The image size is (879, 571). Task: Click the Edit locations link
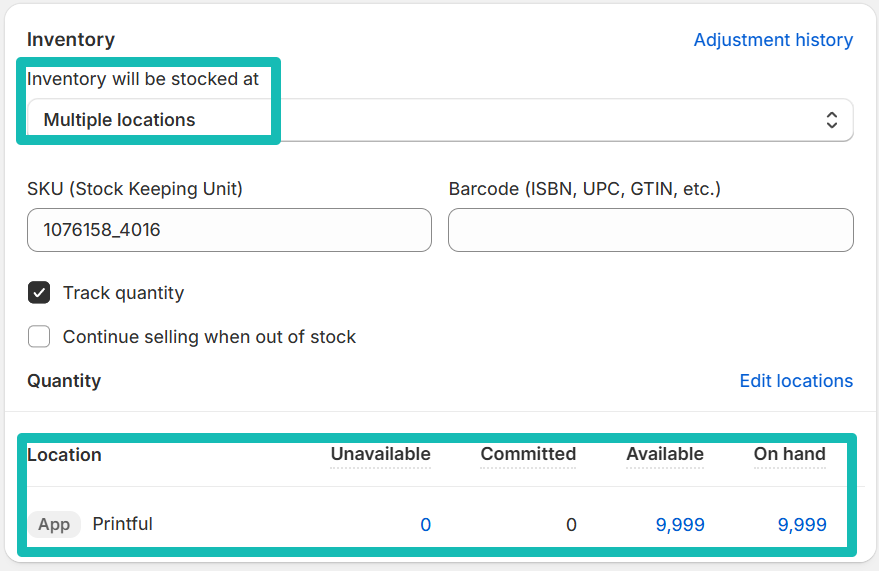796,381
